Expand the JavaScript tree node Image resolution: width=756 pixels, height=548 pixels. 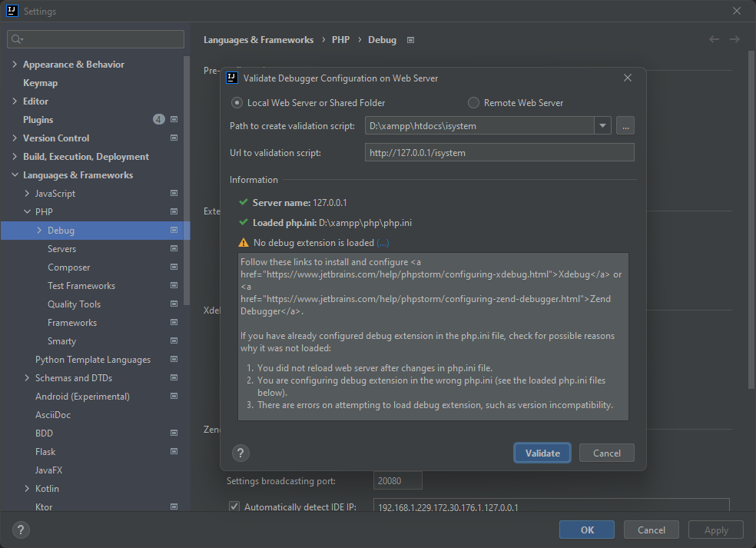pos(28,193)
